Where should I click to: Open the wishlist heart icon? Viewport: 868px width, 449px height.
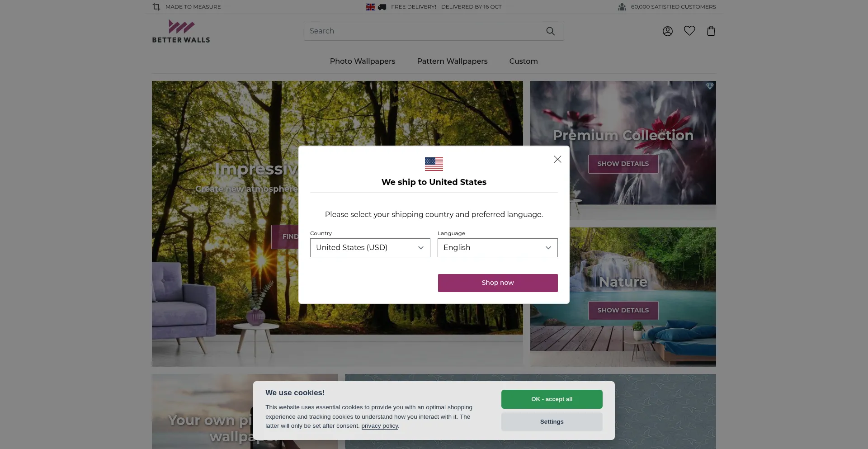tap(689, 31)
